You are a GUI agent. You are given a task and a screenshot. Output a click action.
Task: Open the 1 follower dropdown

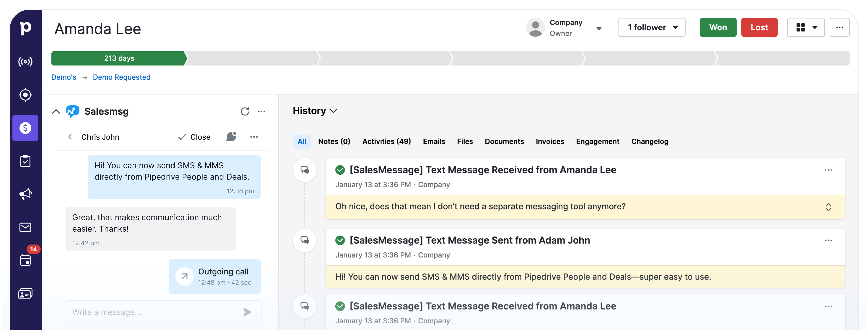(x=651, y=27)
